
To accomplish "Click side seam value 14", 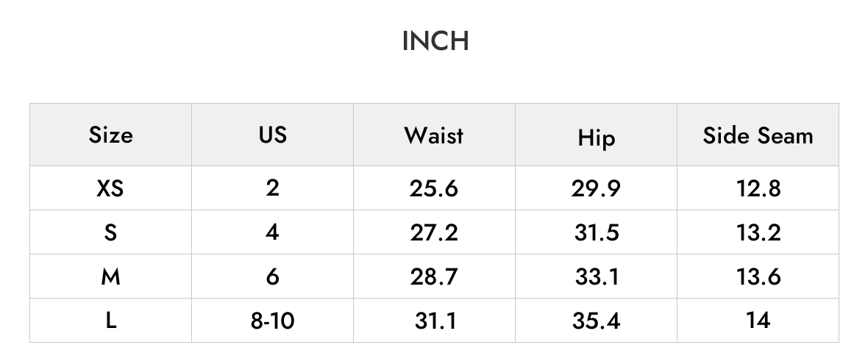I will point(758,321).
